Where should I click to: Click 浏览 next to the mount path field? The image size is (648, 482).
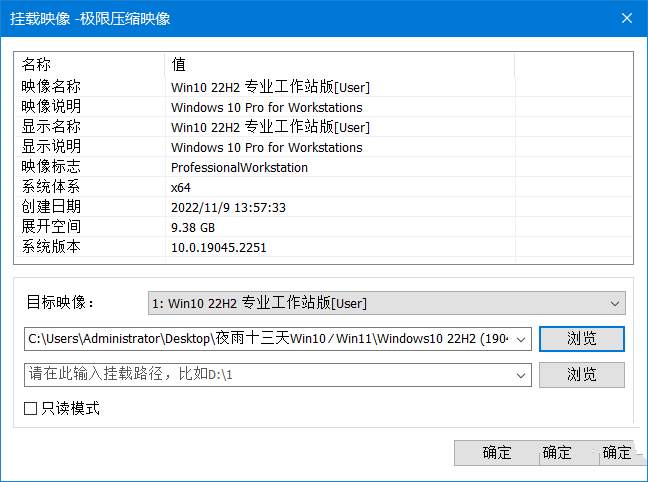[581, 375]
